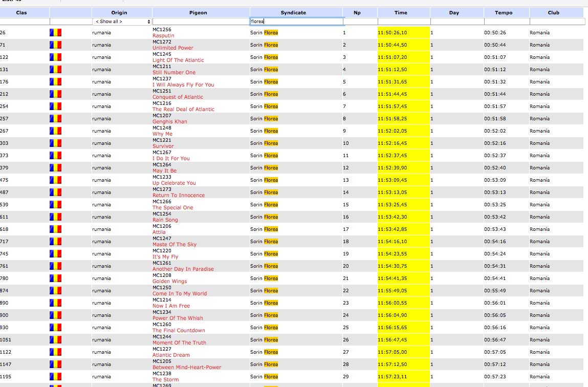Sort by the Np column header
The height and width of the screenshot is (387, 588).
coord(357,13)
